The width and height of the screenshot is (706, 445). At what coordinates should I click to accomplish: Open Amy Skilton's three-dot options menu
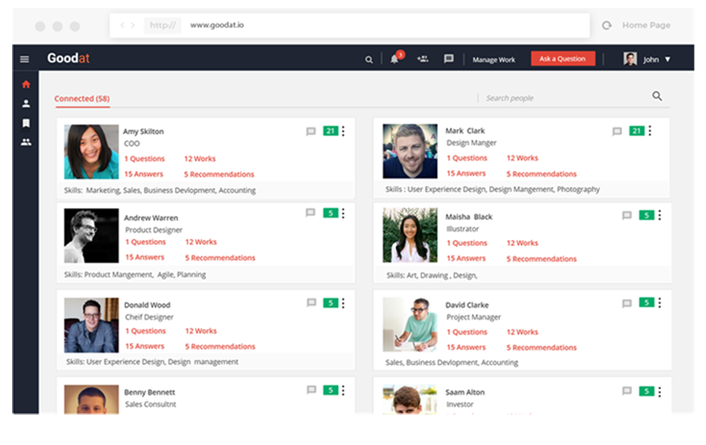coord(343,131)
